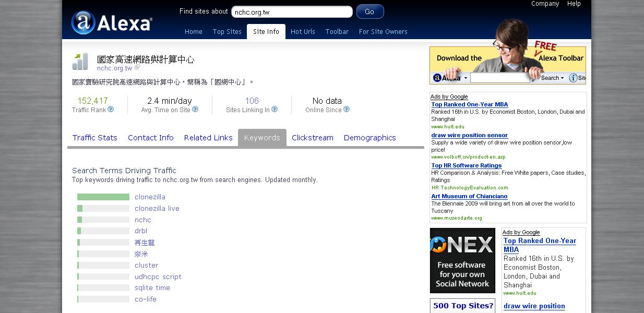Viewport: 644px width, 313px height.
Task: Switch to the Contact Info tab
Action: (x=151, y=138)
